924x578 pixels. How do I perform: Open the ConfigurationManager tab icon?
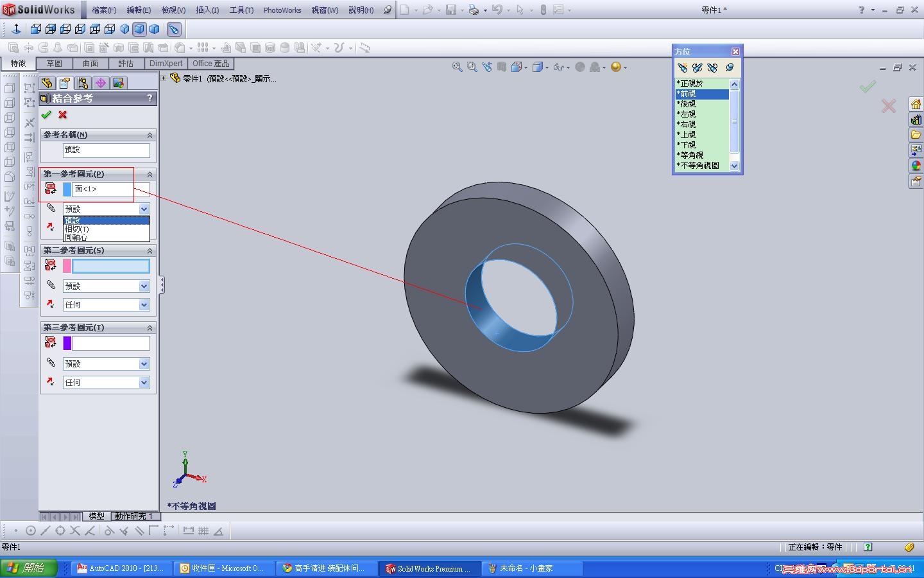[83, 83]
